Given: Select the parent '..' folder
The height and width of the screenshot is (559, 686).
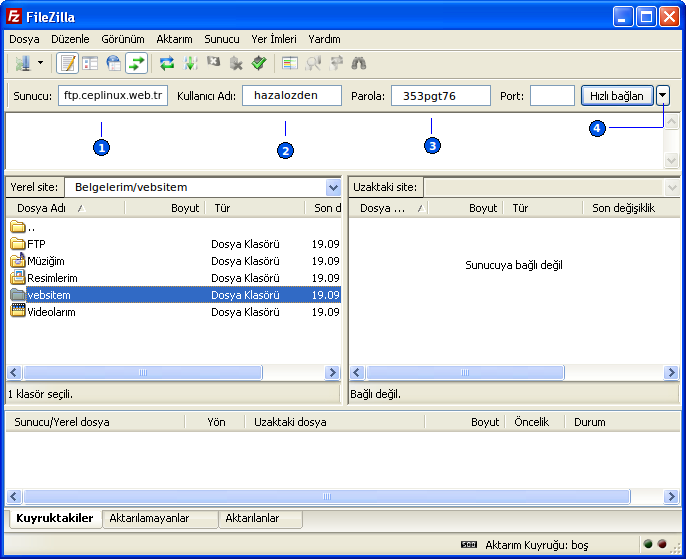Looking at the screenshot, I should (174, 227).
